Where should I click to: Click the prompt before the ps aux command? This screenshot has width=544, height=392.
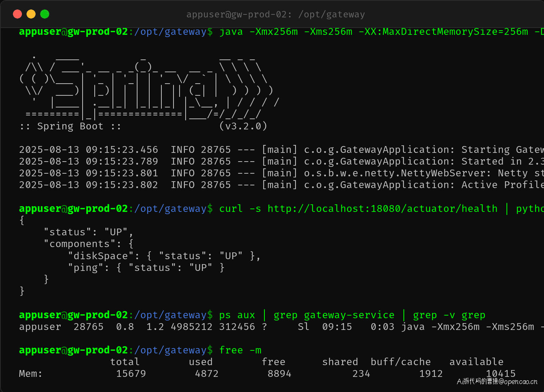[116, 315]
